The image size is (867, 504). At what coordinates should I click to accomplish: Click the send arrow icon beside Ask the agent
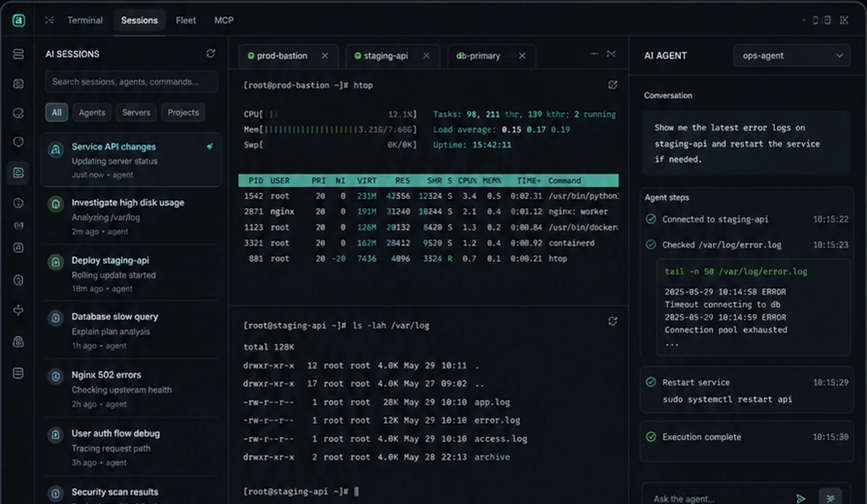801,498
